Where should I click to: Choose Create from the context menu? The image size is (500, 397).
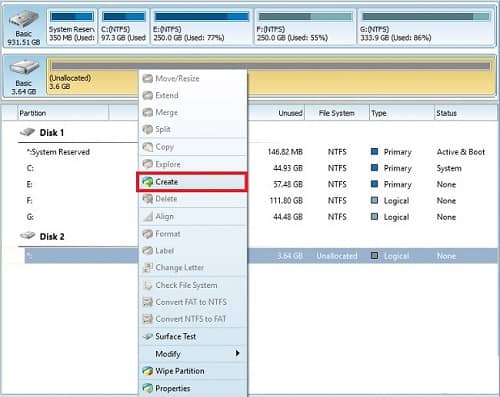(192, 182)
